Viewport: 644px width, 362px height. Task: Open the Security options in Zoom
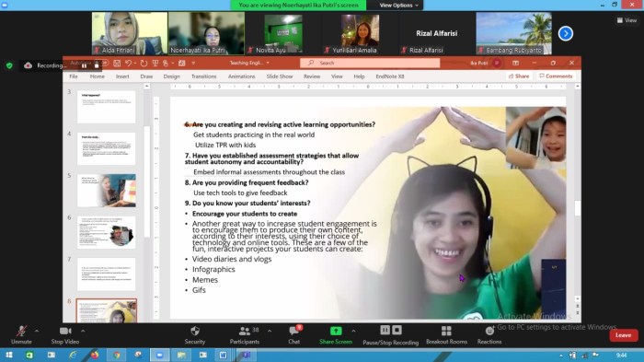[195, 335]
